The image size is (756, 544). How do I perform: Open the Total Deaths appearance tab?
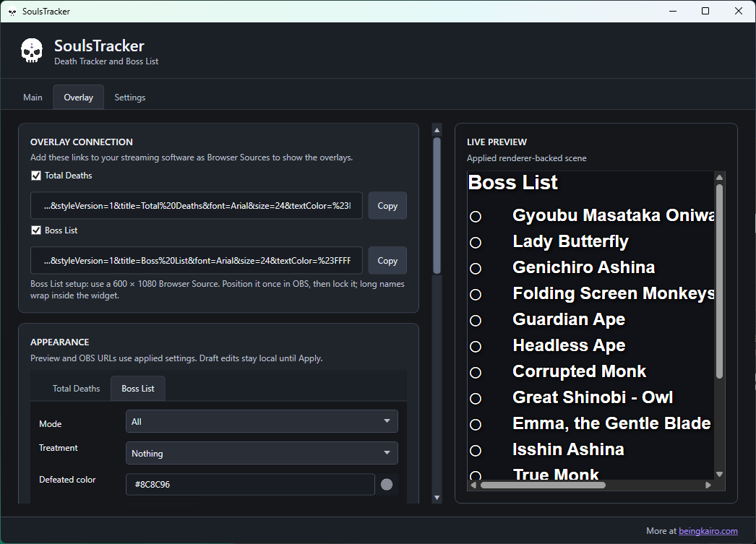click(x=76, y=389)
